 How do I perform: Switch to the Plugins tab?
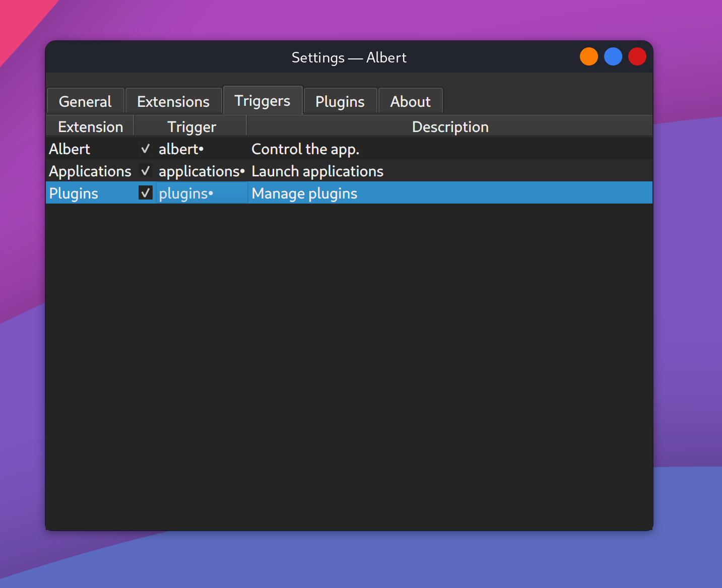click(x=340, y=101)
